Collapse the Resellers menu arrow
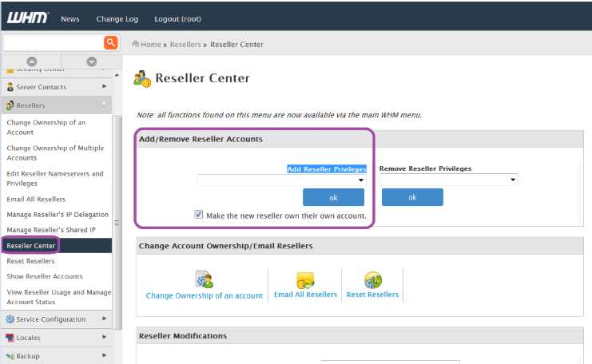 tap(104, 105)
